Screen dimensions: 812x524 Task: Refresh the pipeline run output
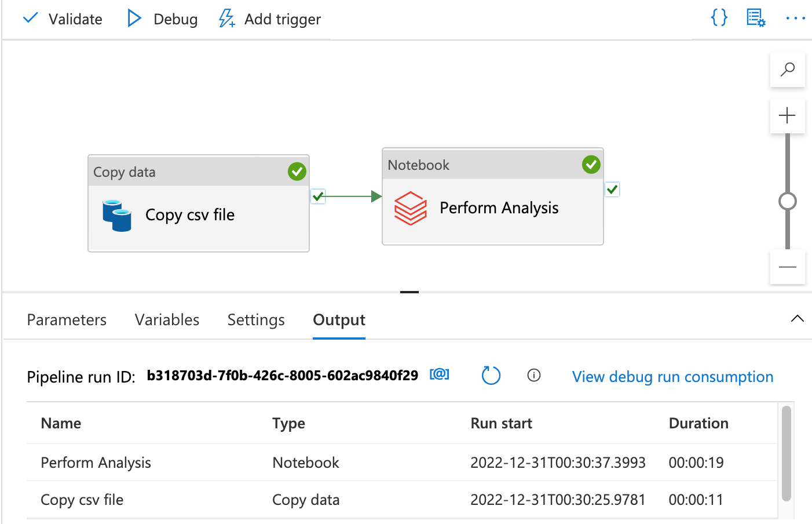(x=491, y=376)
